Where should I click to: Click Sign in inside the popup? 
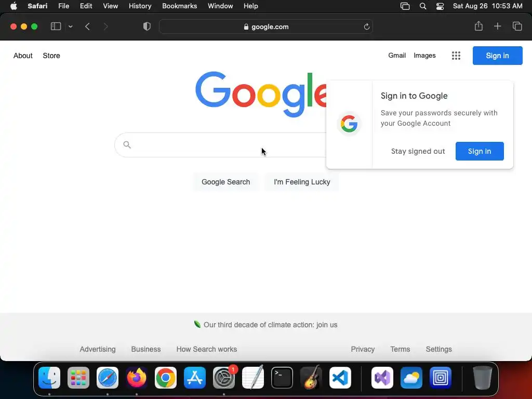[x=480, y=151]
